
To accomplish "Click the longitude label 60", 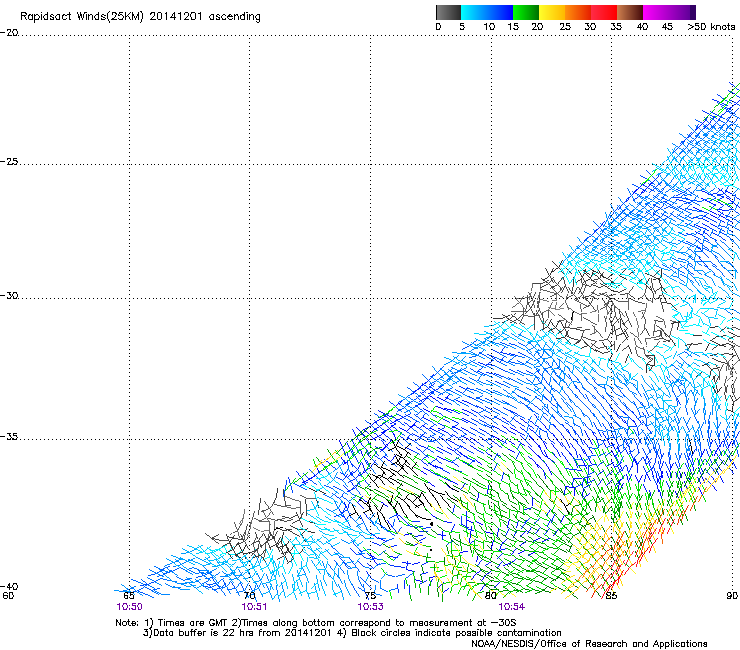I will coord(8,596).
